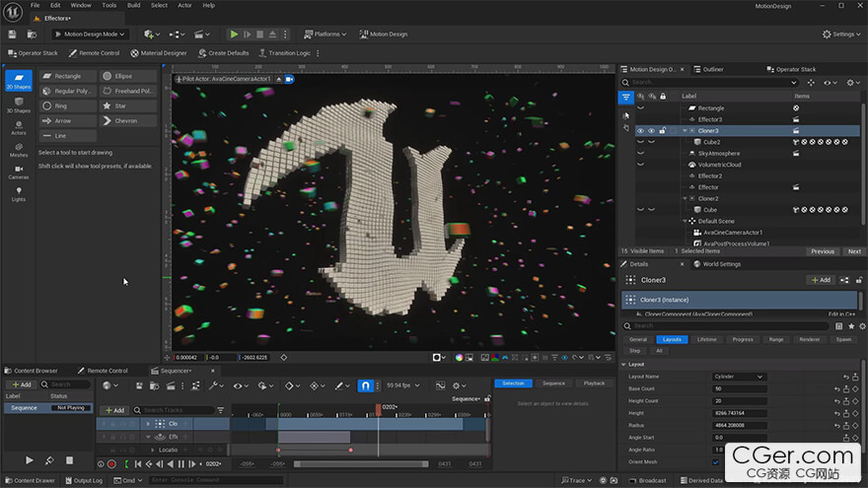The image size is (868, 488).
Task: Open the Actors category in sidebar
Action: [x=19, y=128]
